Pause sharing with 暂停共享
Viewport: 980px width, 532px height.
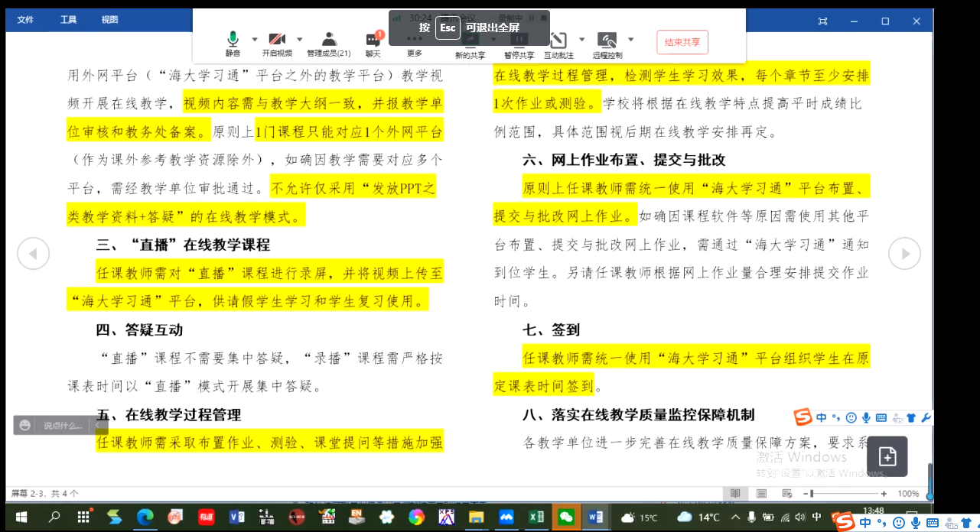[x=519, y=46]
